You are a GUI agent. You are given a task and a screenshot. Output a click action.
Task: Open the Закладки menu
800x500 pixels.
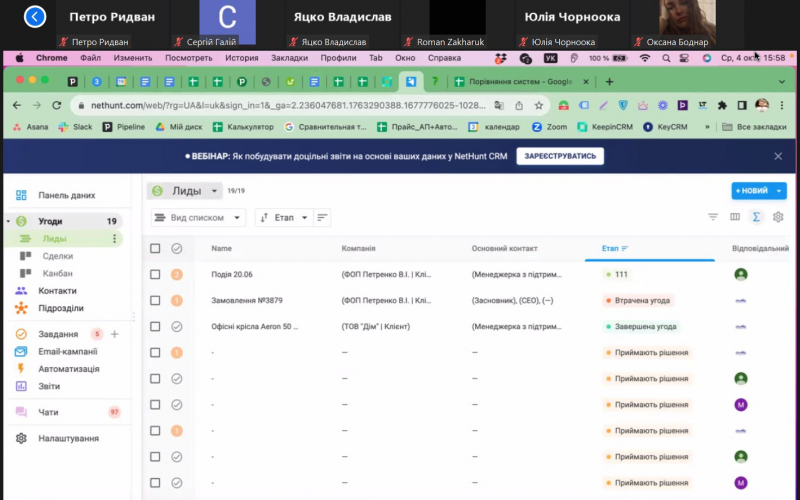click(x=289, y=58)
